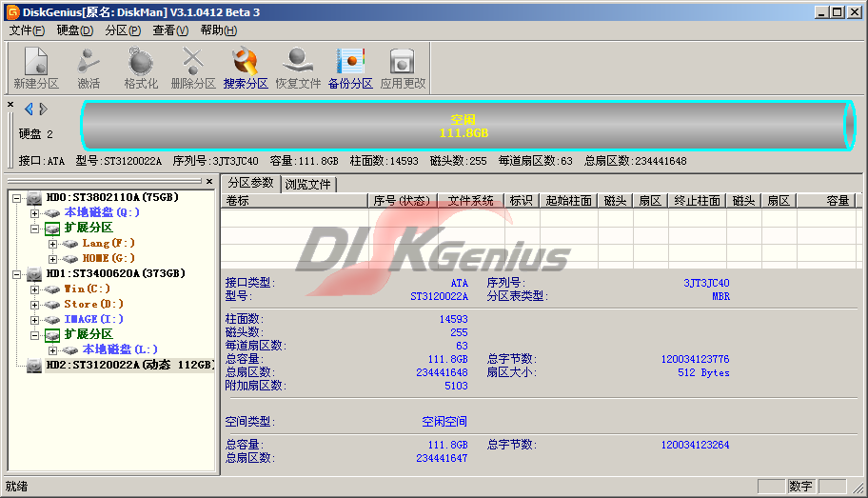
Task: Click the 删除分区 (delete partition) icon
Action: [192, 68]
